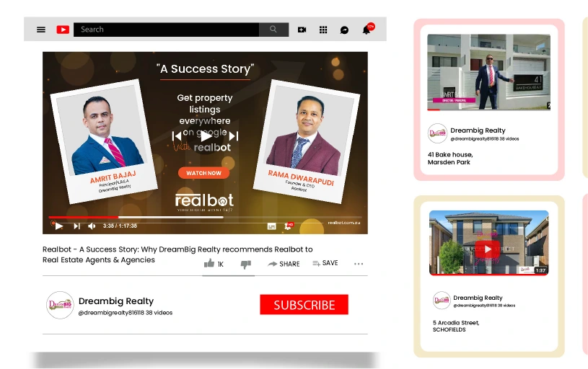
Task: Click the realbot.com.au link in video
Action: [x=344, y=223]
